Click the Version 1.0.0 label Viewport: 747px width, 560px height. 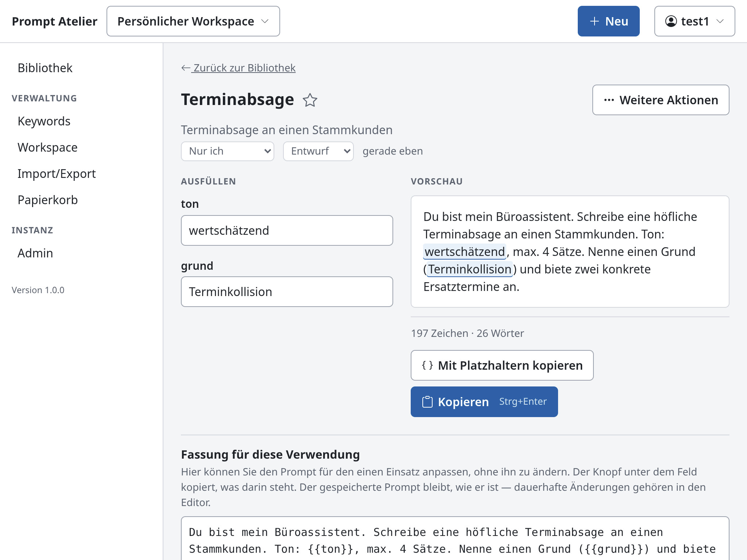coord(38,290)
